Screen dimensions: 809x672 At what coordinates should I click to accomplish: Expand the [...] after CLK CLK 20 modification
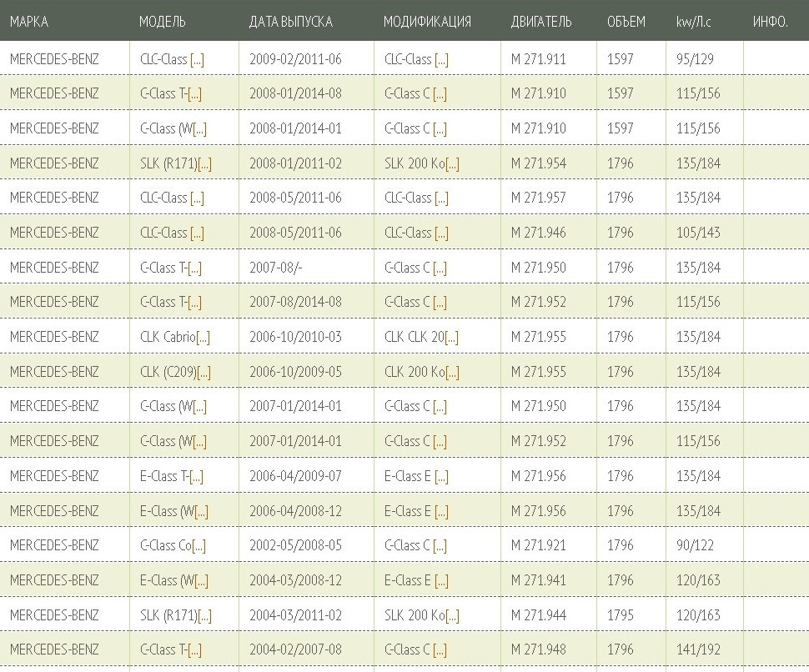451,338
